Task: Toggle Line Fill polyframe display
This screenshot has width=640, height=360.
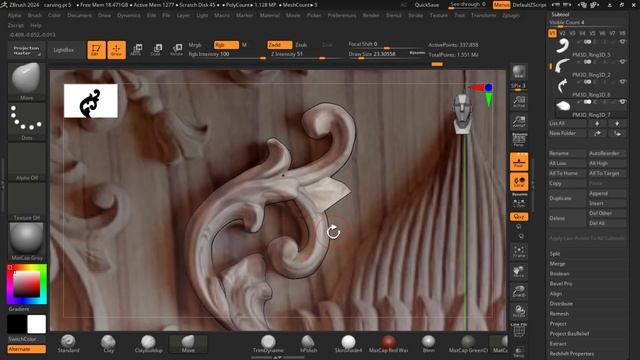Action: (x=519, y=330)
